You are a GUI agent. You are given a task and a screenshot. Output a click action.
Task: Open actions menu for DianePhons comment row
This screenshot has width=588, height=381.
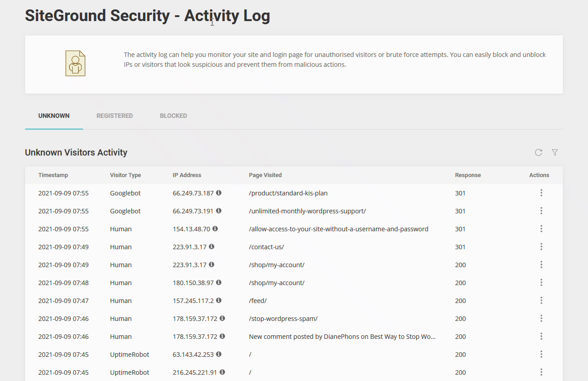[541, 336]
